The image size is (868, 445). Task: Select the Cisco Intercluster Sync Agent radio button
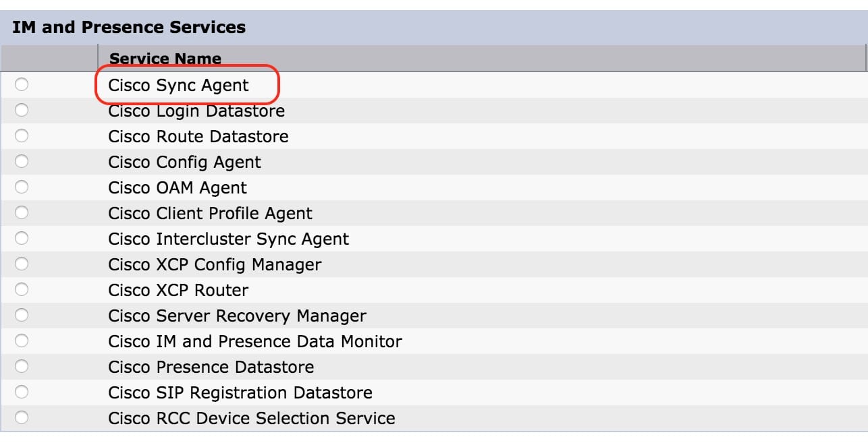(x=22, y=239)
